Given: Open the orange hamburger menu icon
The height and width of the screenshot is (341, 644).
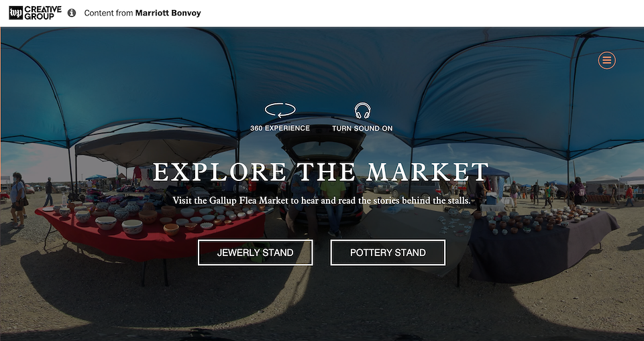Looking at the screenshot, I should (606, 60).
